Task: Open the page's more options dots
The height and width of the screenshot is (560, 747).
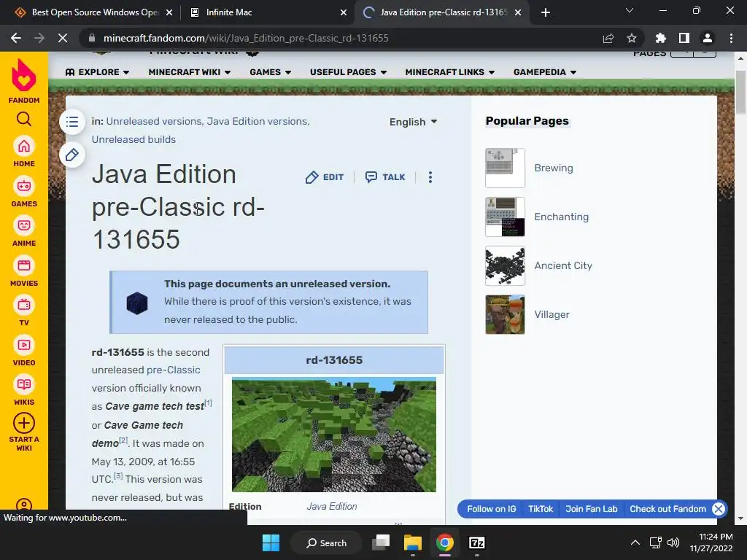Action: pyautogui.click(x=430, y=177)
